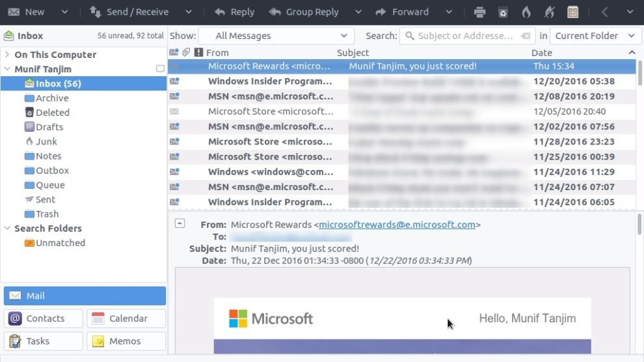The image size is (644, 362).
Task: Switch to Contacts view
Action: click(43, 318)
